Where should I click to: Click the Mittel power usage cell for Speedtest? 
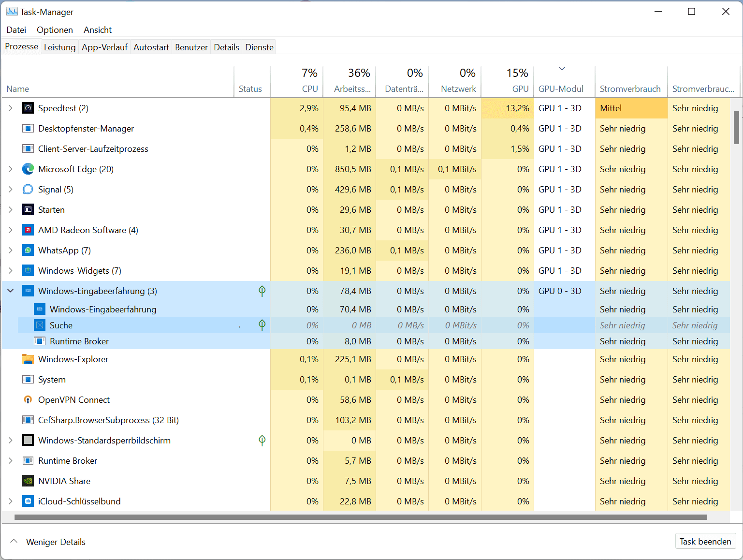[631, 108]
